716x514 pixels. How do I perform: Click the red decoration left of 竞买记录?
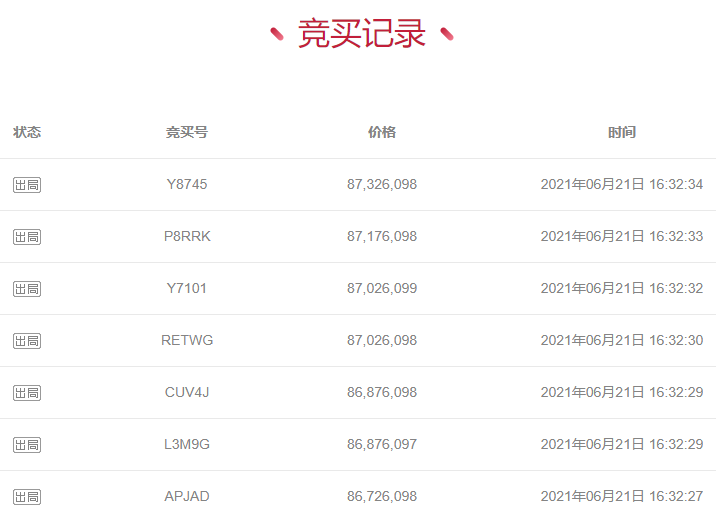pos(277,35)
